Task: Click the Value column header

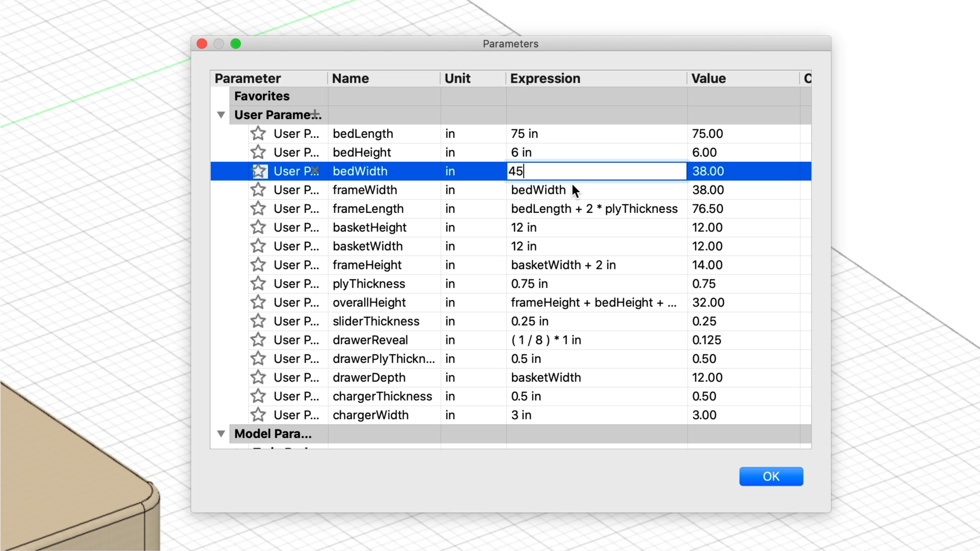Action: pos(708,78)
